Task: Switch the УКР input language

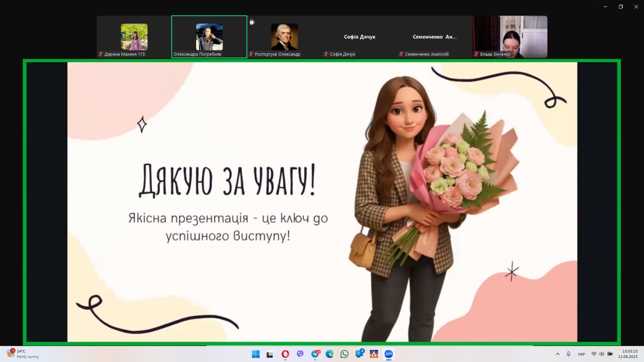Action: pos(581,354)
